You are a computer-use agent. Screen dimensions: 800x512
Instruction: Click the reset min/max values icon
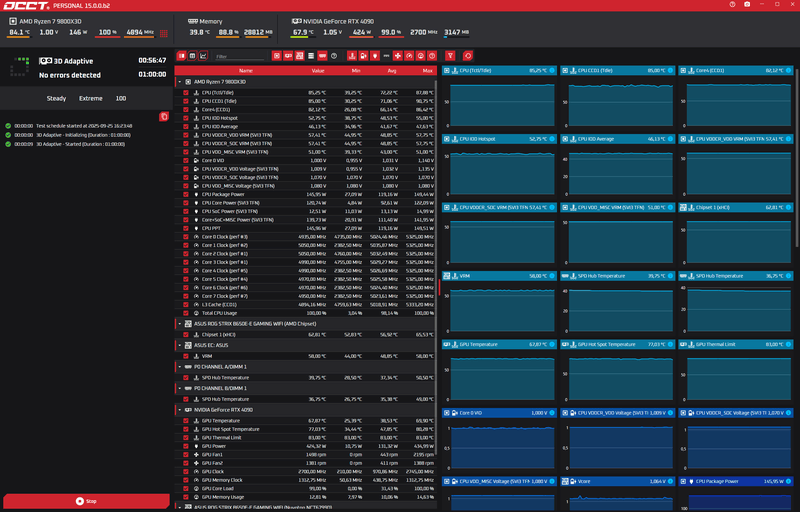468,56
